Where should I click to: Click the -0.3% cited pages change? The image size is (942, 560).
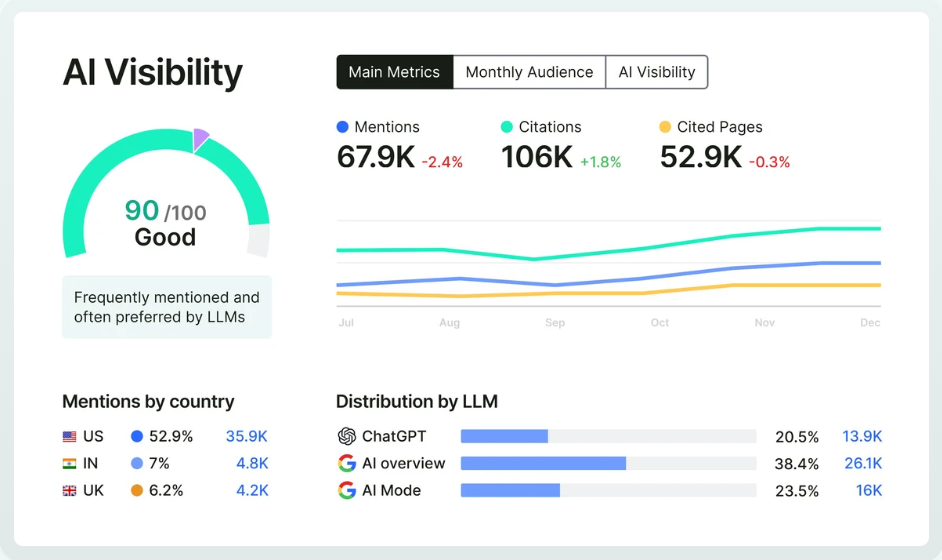click(769, 162)
